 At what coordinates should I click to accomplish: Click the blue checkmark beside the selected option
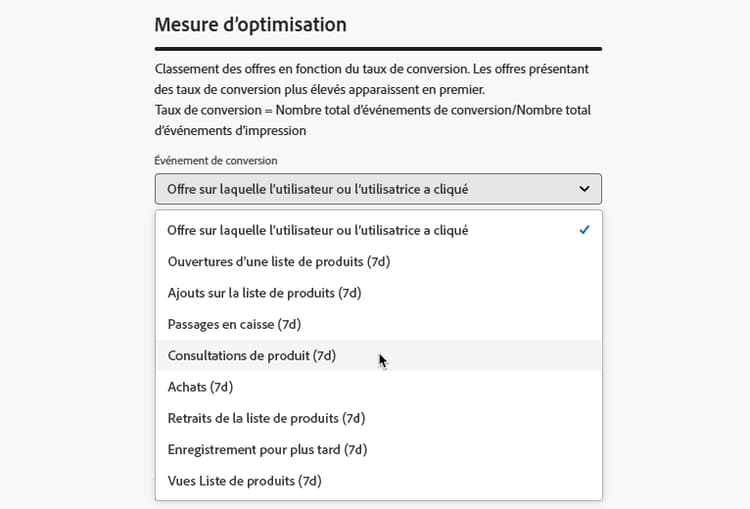pyautogui.click(x=584, y=230)
